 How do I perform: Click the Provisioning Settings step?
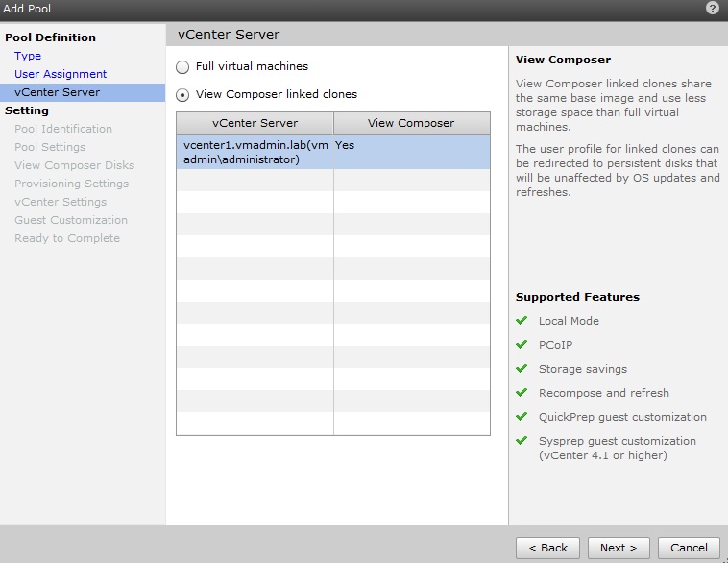(x=71, y=184)
